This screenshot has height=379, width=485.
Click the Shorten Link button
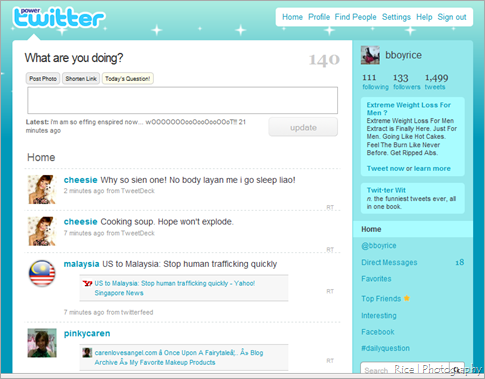click(x=81, y=79)
